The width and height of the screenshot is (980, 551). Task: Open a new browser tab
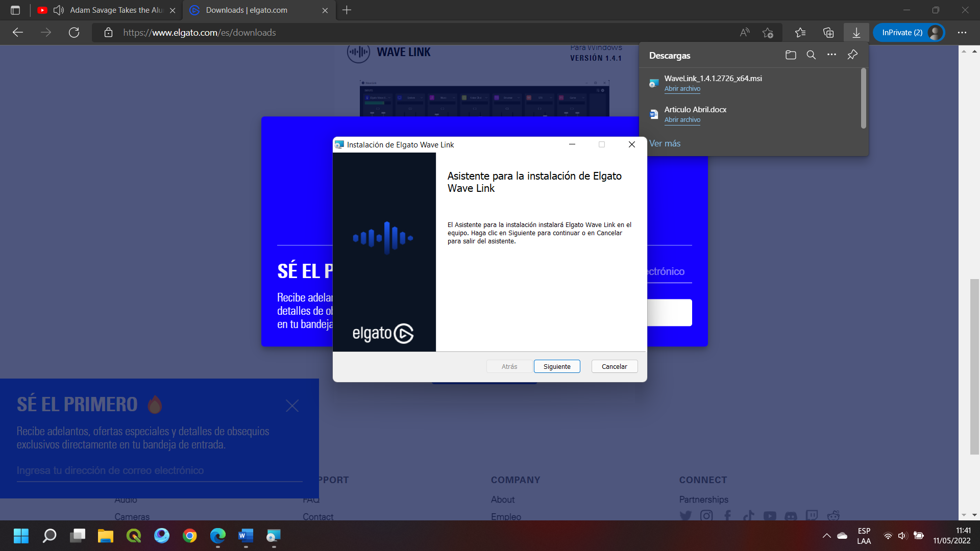click(347, 10)
